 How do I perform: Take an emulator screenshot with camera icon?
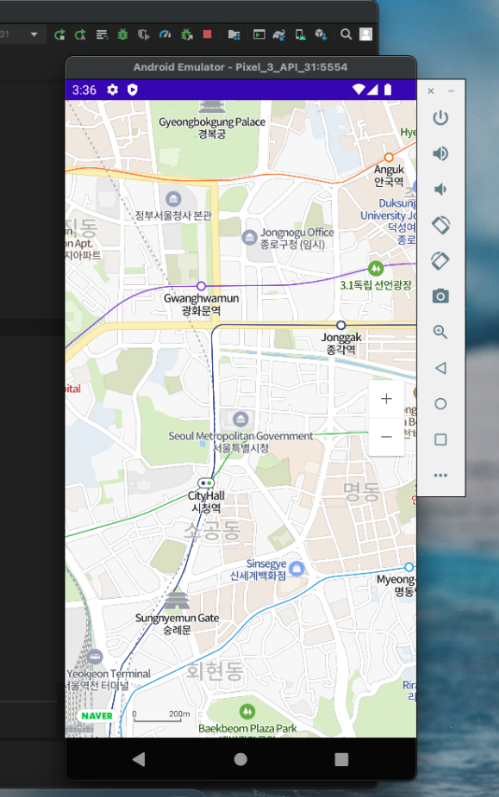pos(440,296)
